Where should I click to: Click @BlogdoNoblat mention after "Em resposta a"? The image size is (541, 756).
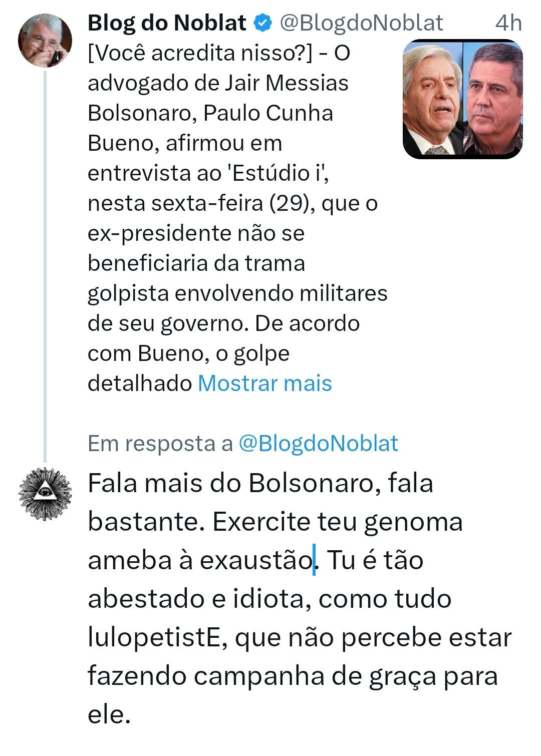click(318, 444)
